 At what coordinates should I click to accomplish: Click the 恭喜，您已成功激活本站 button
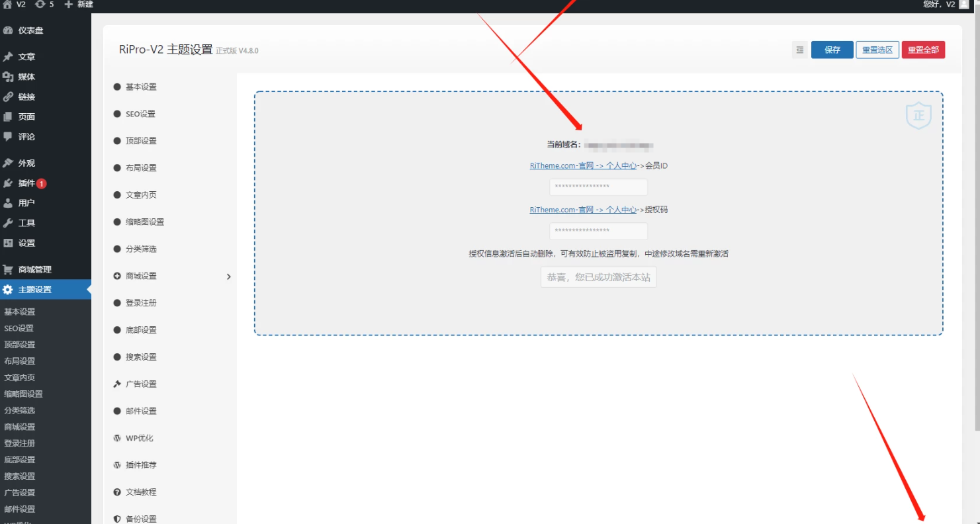point(599,277)
